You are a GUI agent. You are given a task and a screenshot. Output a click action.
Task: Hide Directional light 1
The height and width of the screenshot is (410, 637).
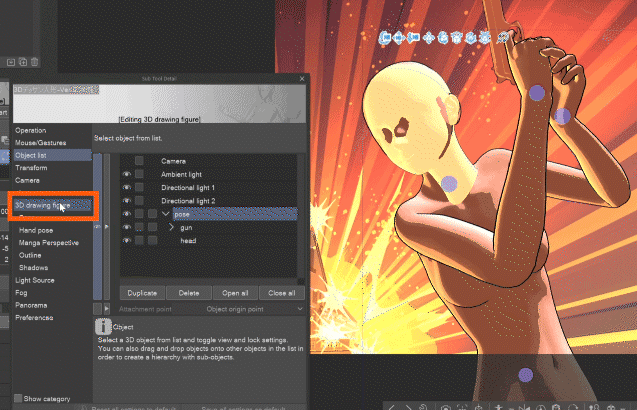click(126, 187)
